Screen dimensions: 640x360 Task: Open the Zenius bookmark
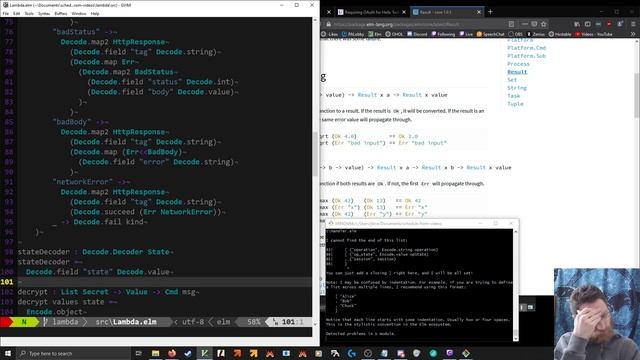(536, 34)
